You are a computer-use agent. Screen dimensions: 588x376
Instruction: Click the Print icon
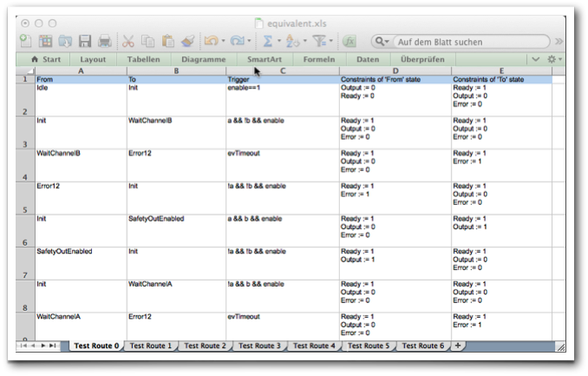click(x=105, y=41)
